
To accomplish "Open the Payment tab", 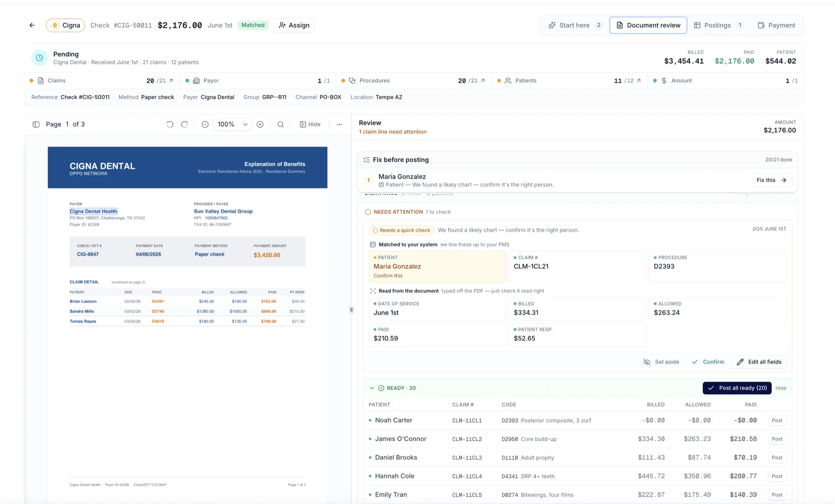I will [x=776, y=25].
